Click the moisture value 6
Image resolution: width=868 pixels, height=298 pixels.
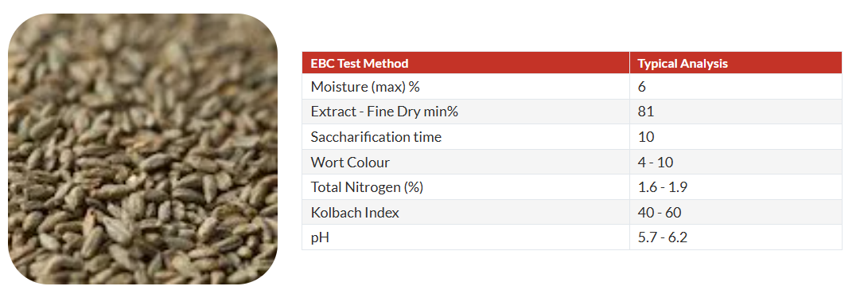pyautogui.click(x=641, y=87)
